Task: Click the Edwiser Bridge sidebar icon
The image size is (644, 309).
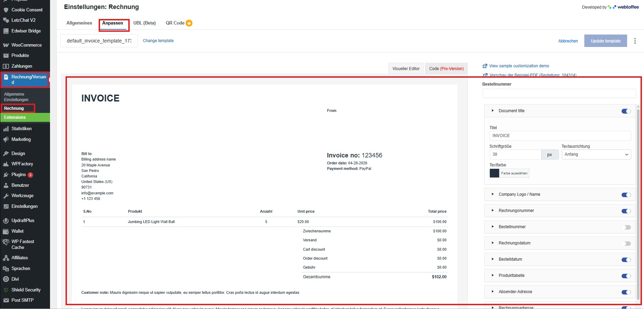Action: click(6, 31)
